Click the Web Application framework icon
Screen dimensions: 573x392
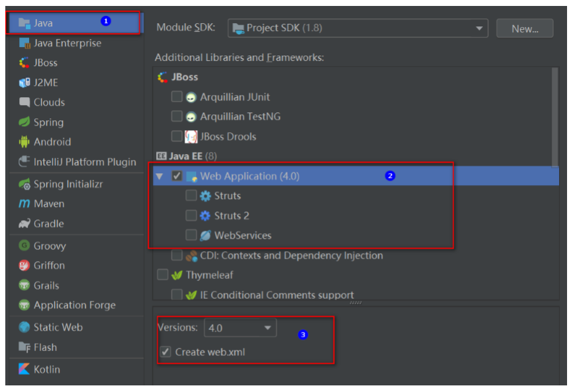click(191, 176)
